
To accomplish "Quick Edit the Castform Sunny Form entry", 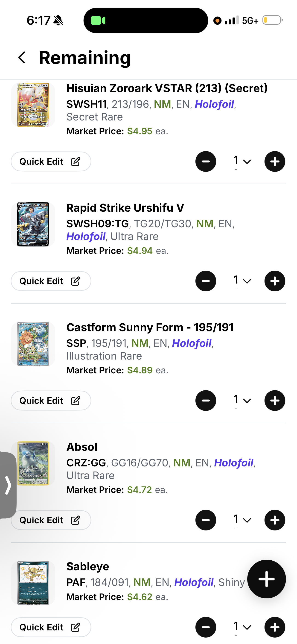I will 51,401.
